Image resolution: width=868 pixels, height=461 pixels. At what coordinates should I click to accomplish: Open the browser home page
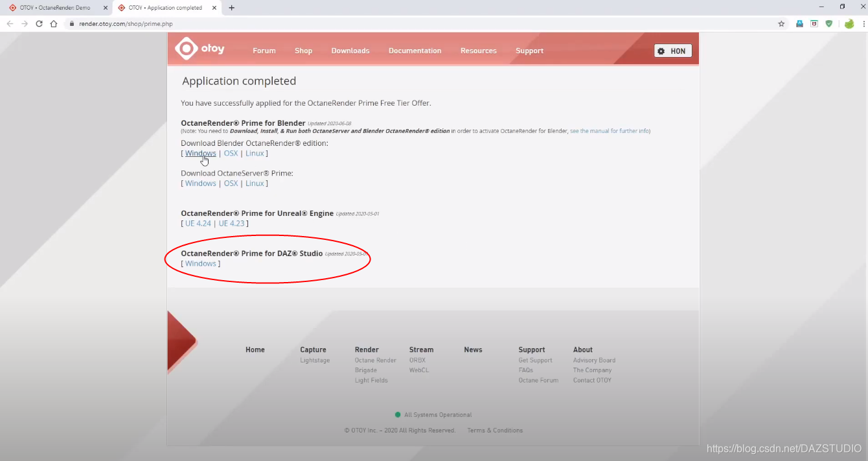pyautogui.click(x=54, y=23)
